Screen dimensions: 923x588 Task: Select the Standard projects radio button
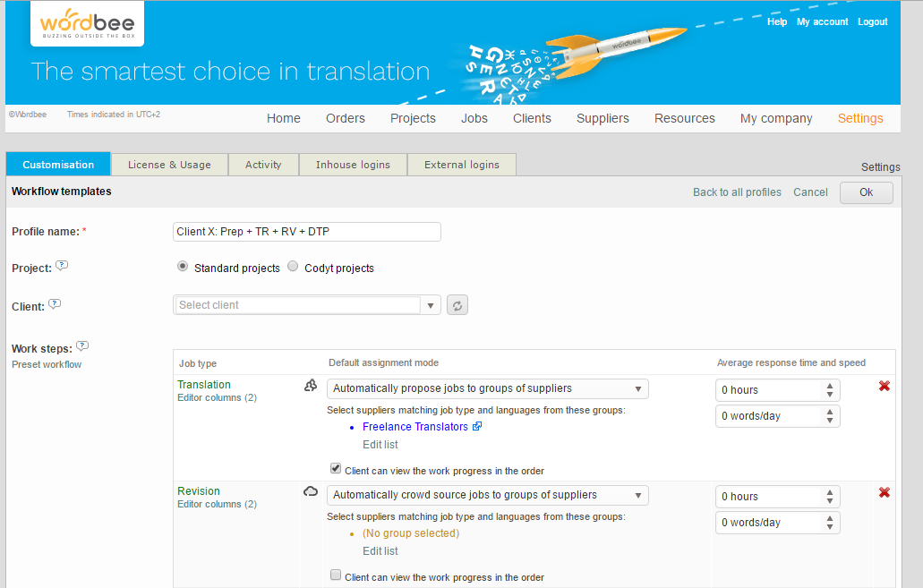183,267
